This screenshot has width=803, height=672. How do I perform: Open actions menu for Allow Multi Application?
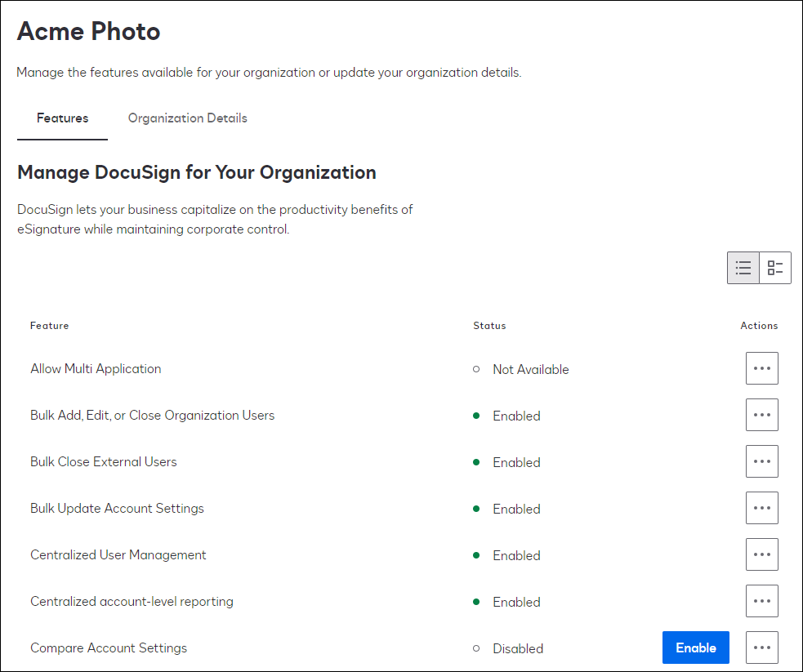tap(761, 368)
